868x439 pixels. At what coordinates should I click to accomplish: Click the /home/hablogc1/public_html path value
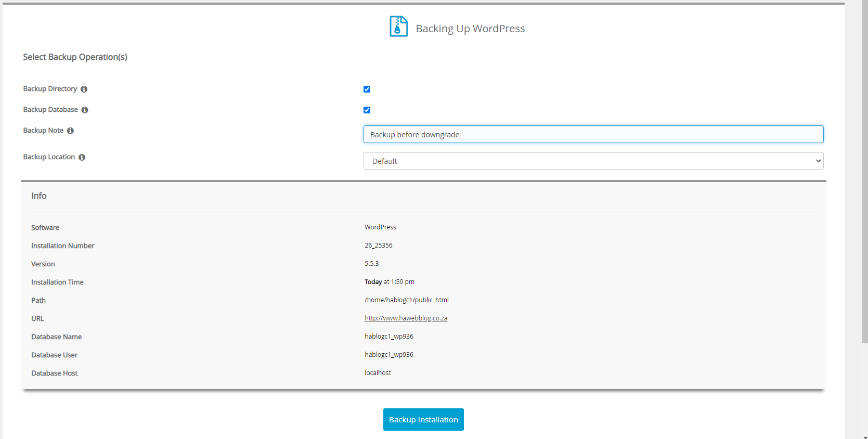[x=406, y=300]
